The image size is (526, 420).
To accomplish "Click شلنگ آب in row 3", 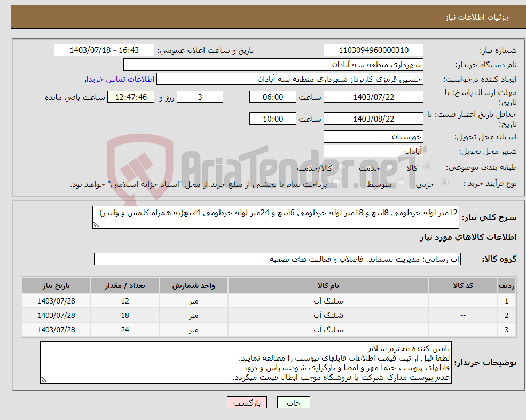I will (x=328, y=330).
